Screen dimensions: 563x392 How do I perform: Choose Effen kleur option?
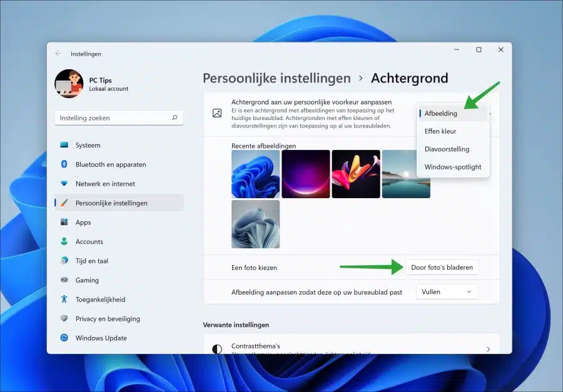point(453,131)
